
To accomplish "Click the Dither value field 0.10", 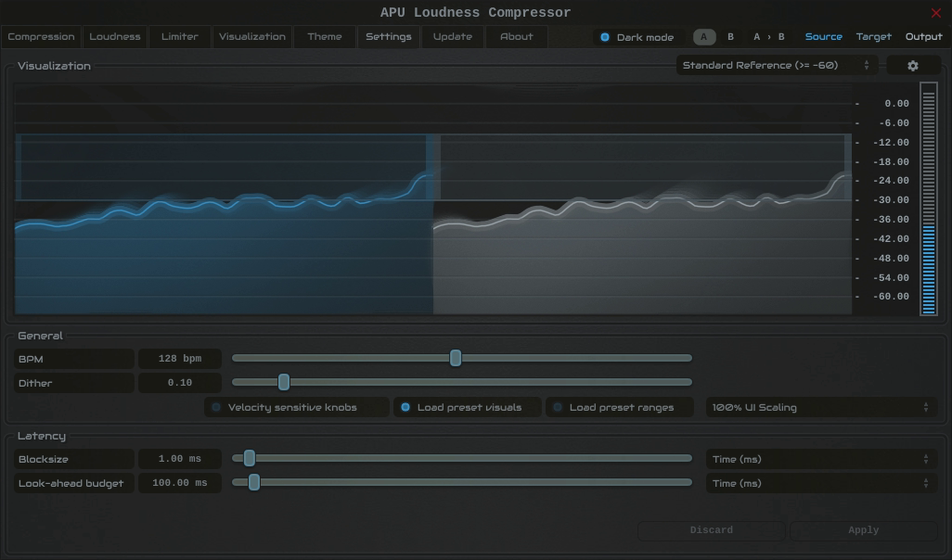I will [x=180, y=383].
